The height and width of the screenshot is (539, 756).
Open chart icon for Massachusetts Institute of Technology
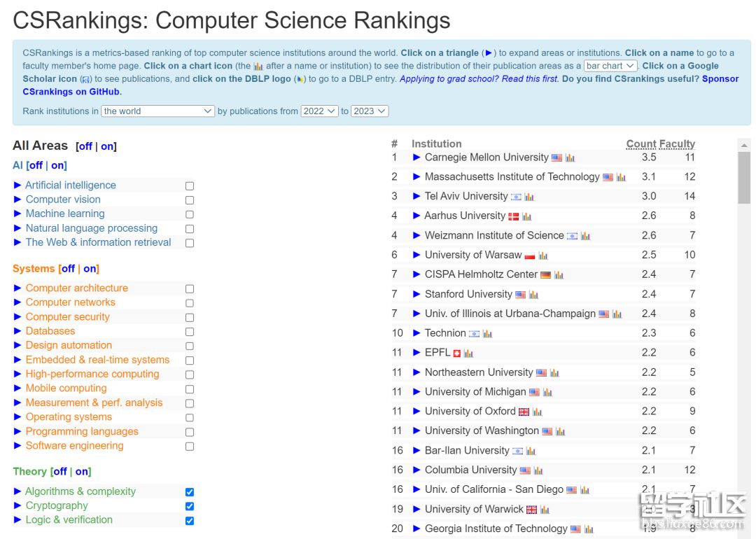622,177
